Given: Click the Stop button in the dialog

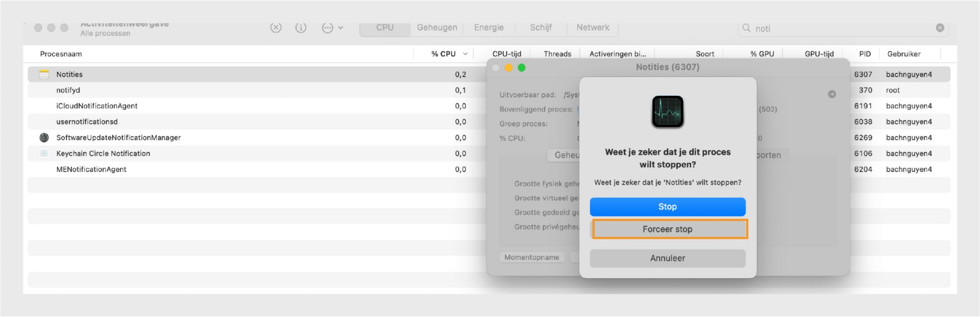Looking at the screenshot, I should (668, 207).
